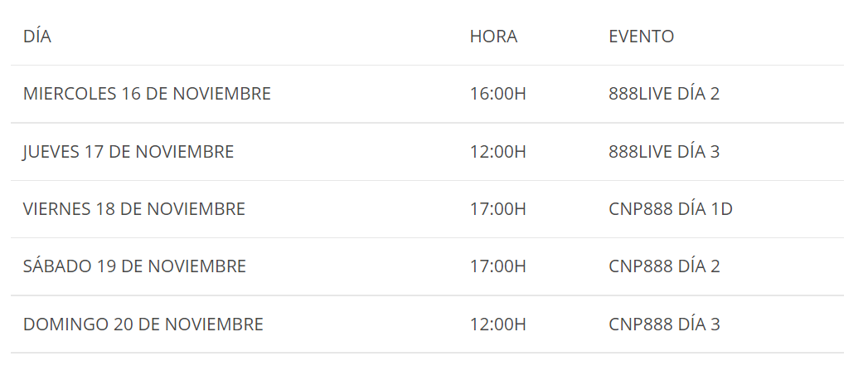
Task: Select the CNP888 DÍA 3 event
Action: click(x=664, y=324)
